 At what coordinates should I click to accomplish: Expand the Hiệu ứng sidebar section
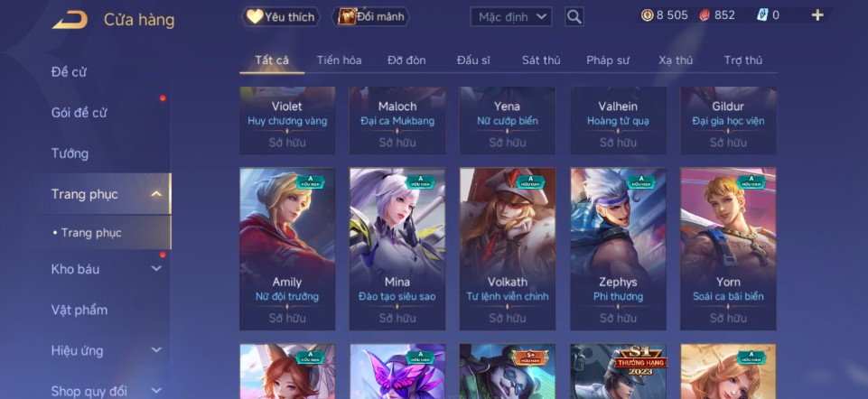[156, 350]
